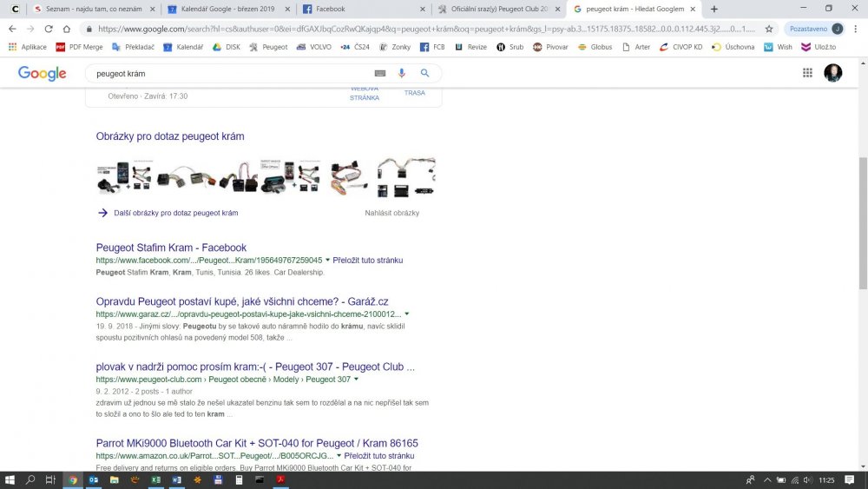Go to browser home page
The image size is (868, 489).
[x=67, y=29]
